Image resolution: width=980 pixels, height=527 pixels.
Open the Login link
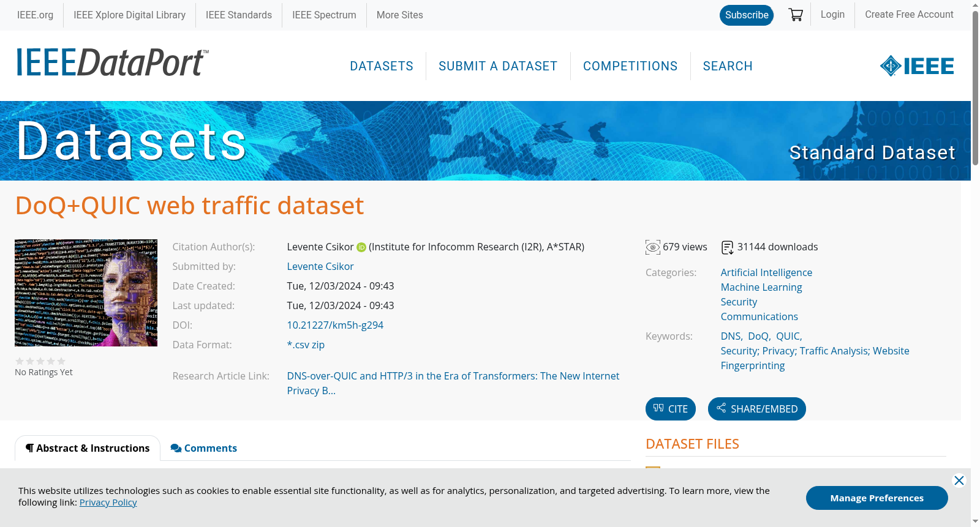pos(832,15)
